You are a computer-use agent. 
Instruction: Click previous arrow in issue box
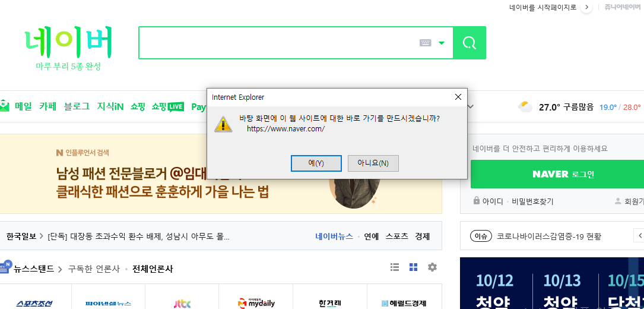coord(639,236)
